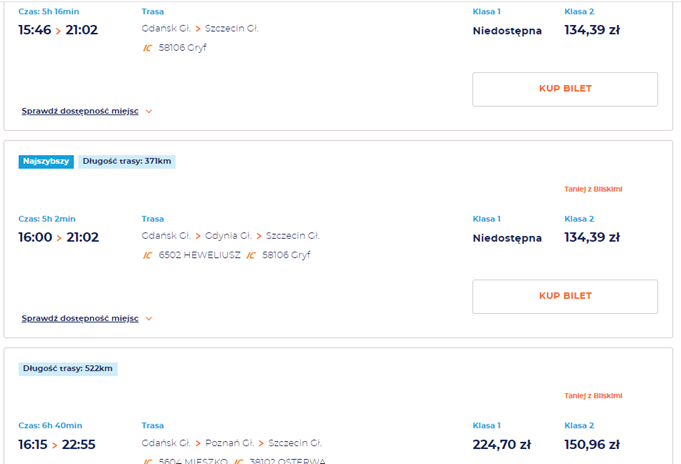Click 'Taniej z Bliskimi' link above the 150,96 zł price
The height and width of the screenshot is (464, 681).
(593, 396)
